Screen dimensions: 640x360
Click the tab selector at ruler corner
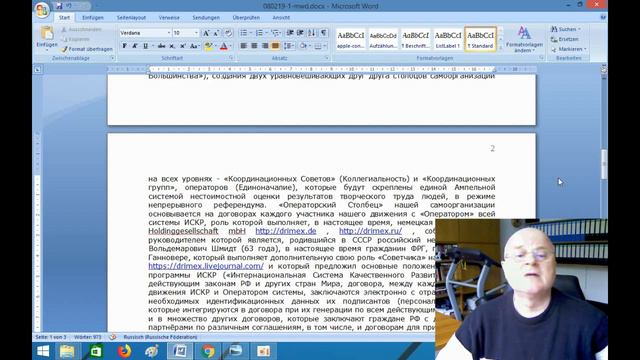click(38, 70)
